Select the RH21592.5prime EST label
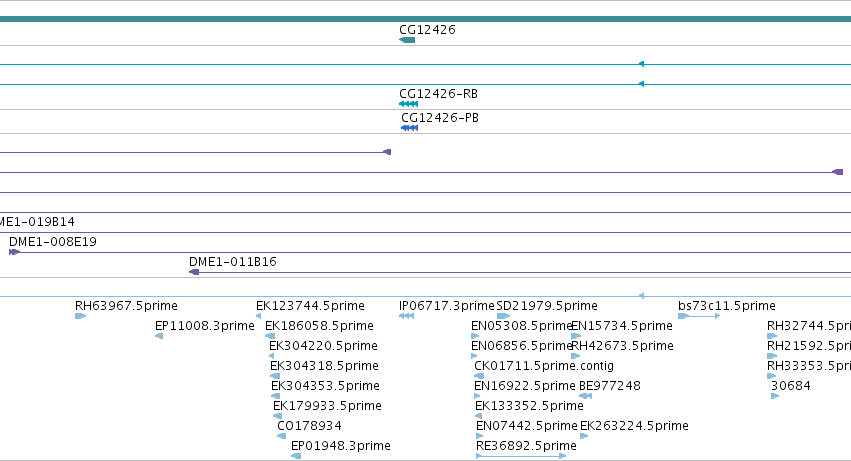Screen dimensions: 851x461 [x=809, y=346]
